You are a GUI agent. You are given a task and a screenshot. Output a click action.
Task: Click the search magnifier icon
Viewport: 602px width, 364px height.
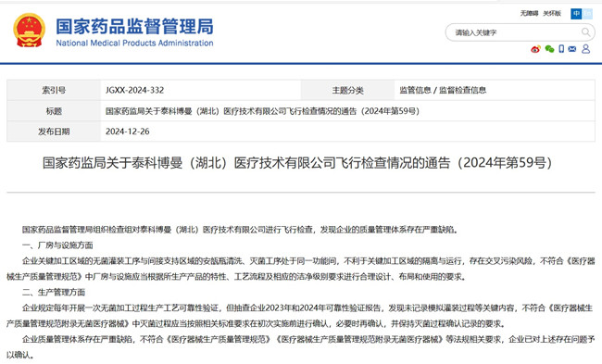[585, 32]
